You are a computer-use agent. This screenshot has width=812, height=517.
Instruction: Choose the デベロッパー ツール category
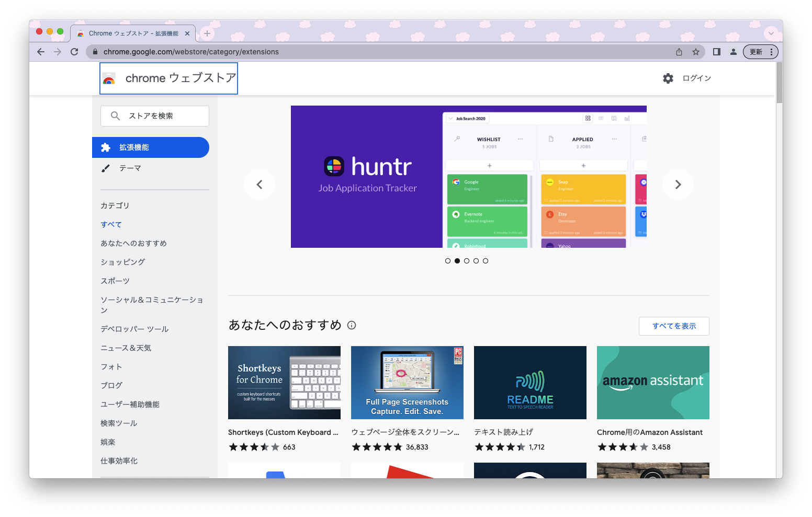134,329
